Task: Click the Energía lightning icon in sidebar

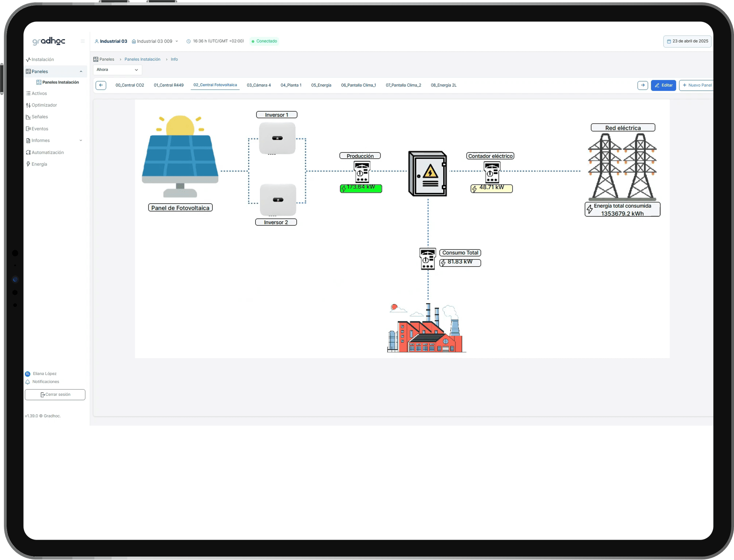Action: coord(28,164)
